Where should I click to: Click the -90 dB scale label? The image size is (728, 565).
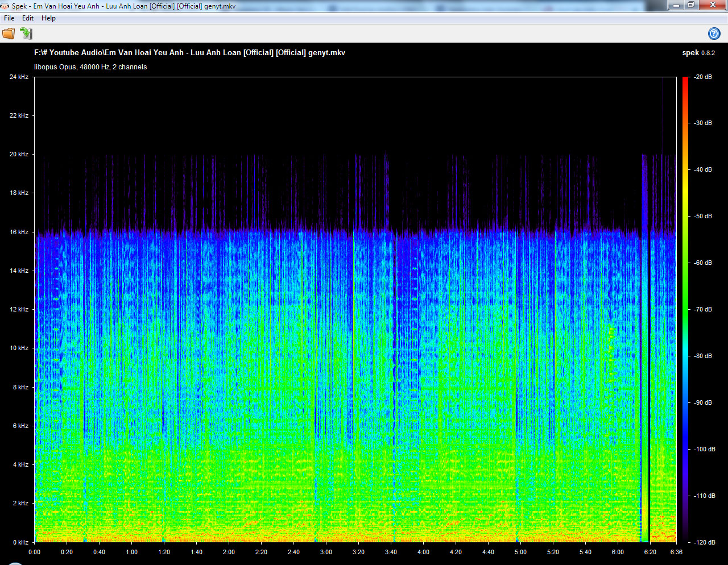703,402
